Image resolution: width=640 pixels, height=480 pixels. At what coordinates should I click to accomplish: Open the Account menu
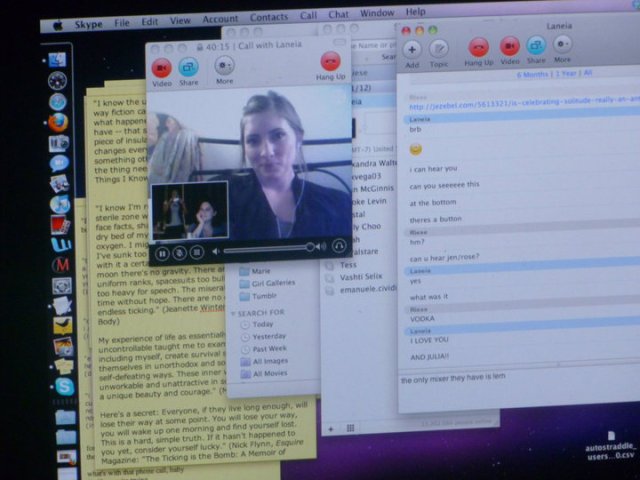220,19
